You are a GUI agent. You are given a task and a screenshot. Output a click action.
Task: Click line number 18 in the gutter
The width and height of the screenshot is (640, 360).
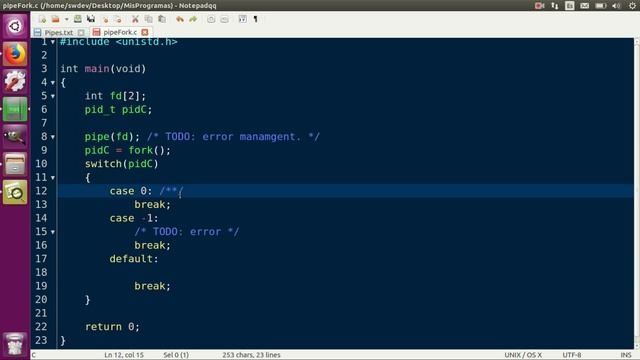point(41,272)
